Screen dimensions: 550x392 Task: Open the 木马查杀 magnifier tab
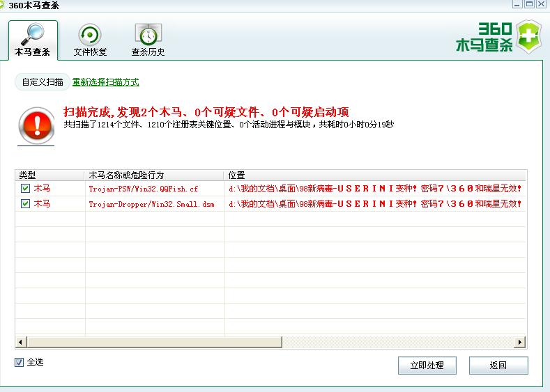33,40
